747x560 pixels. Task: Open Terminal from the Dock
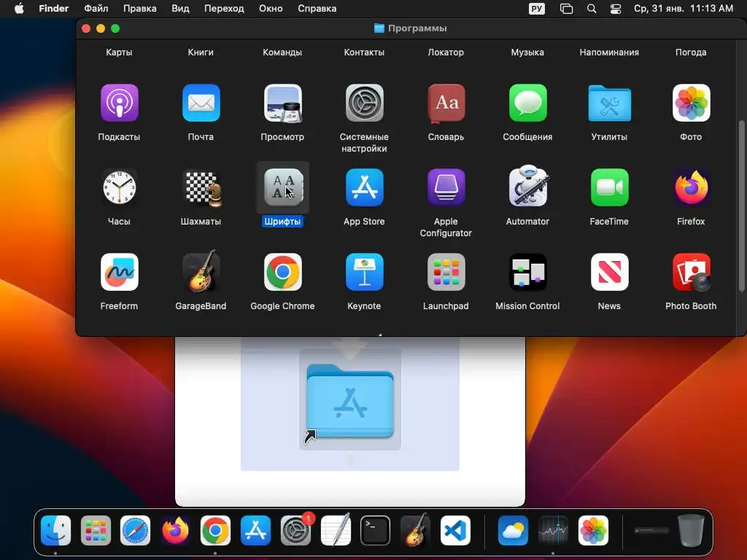[376, 530]
